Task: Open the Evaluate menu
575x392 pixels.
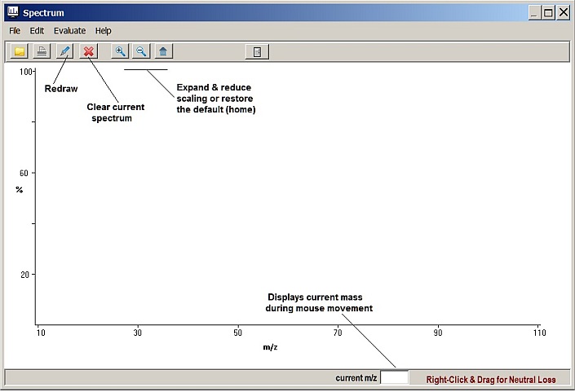Action: tap(69, 30)
